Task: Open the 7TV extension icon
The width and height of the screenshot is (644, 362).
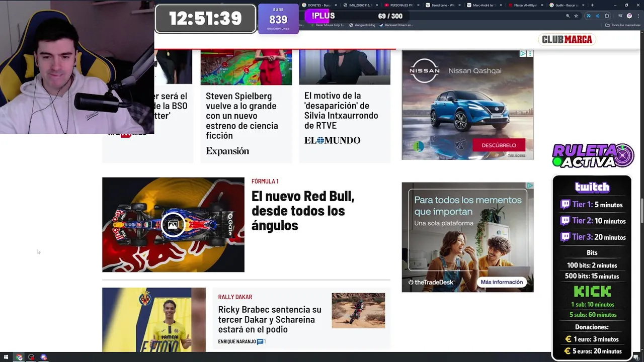Action: click(x=589, y=16)
